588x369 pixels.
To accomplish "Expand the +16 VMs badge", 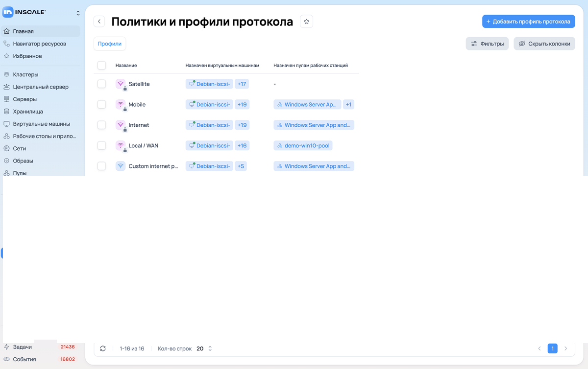I will (x=242, y=146).
